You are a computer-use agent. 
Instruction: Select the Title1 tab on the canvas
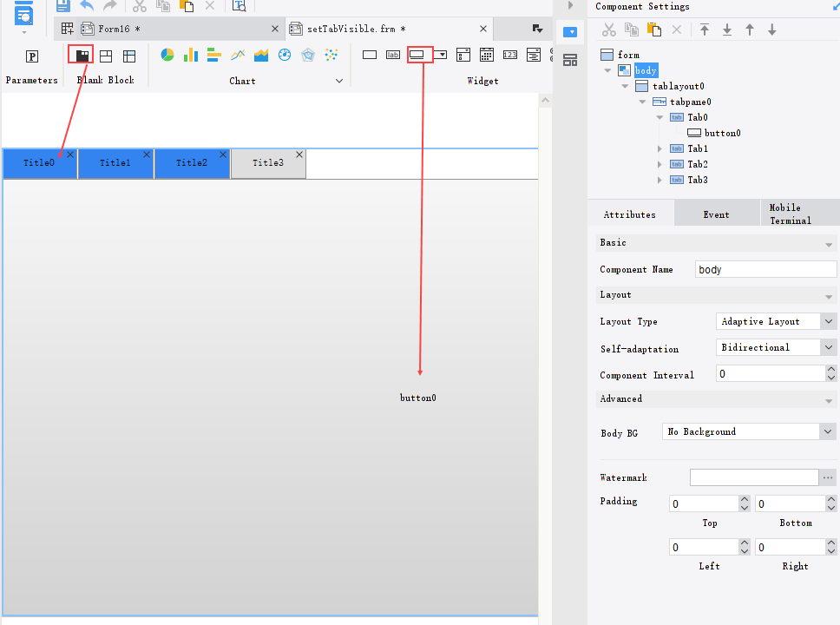115,162
